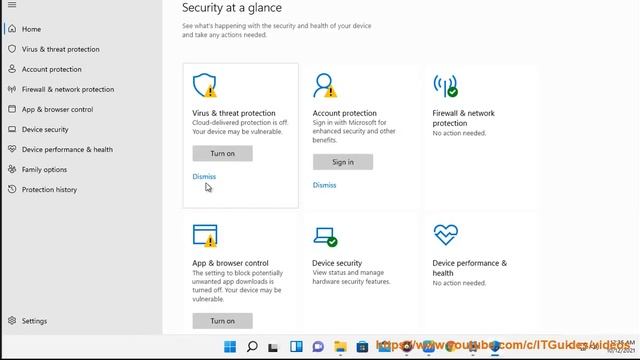Open the Windows Start menu
640x360 pixels.
pos(230,347)
